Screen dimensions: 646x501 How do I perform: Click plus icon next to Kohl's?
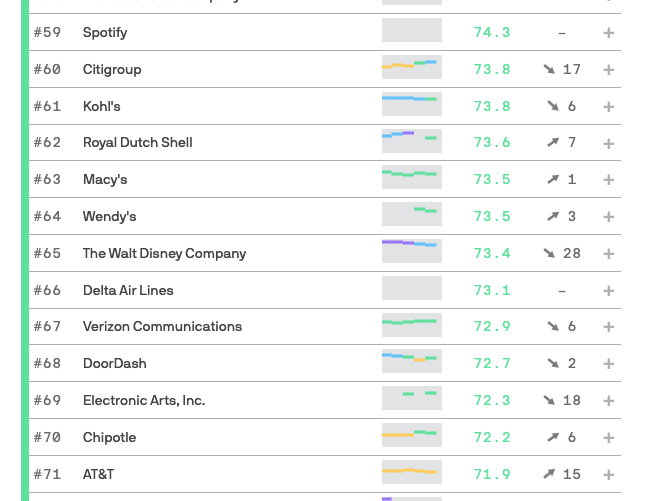coord(608,107)
